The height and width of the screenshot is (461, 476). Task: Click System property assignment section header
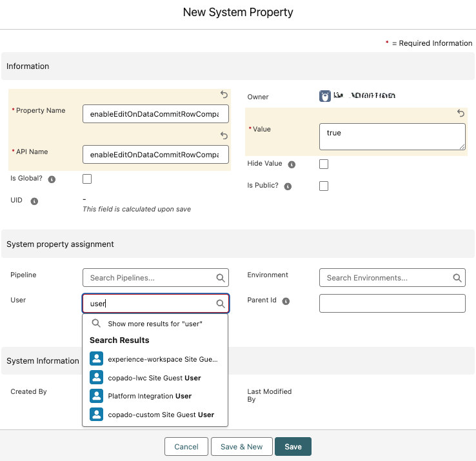tap(238, 244)
